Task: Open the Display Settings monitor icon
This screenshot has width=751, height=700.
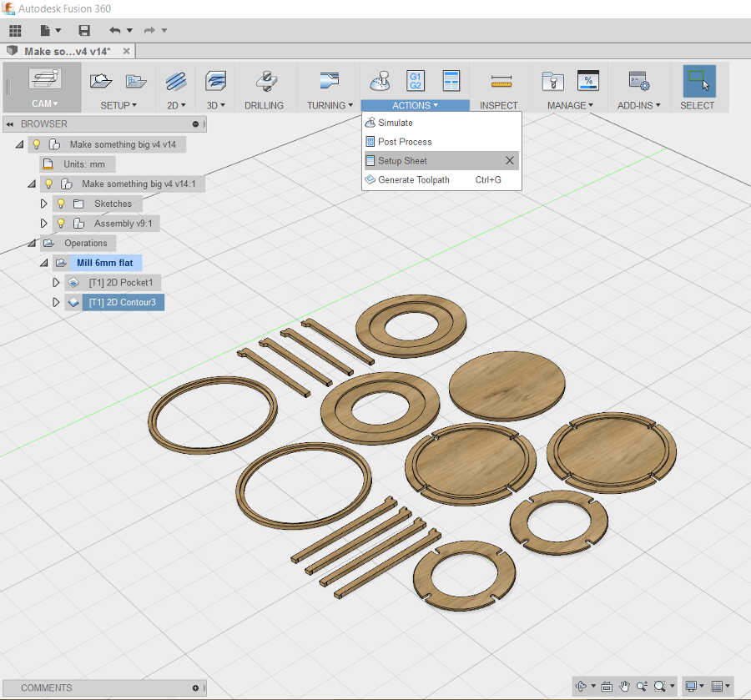Action: 691,687
